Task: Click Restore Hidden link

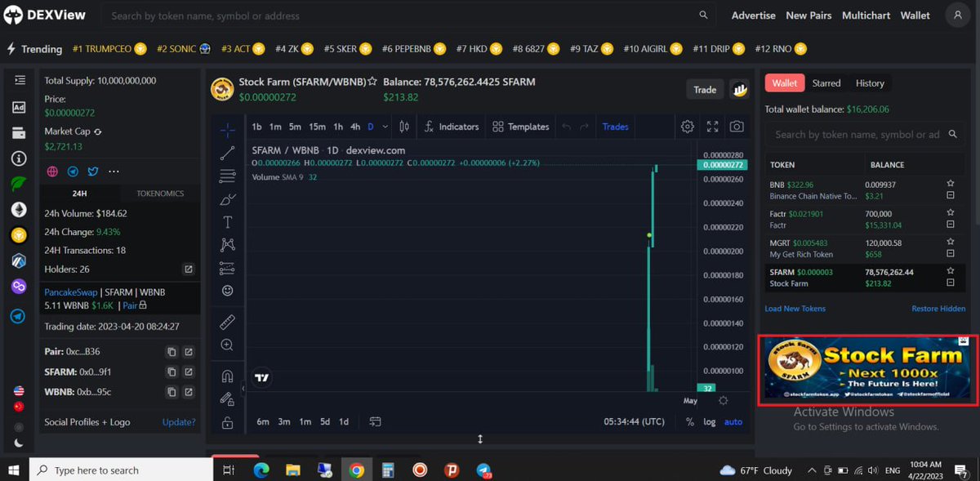Action: (x=938, y=309)
